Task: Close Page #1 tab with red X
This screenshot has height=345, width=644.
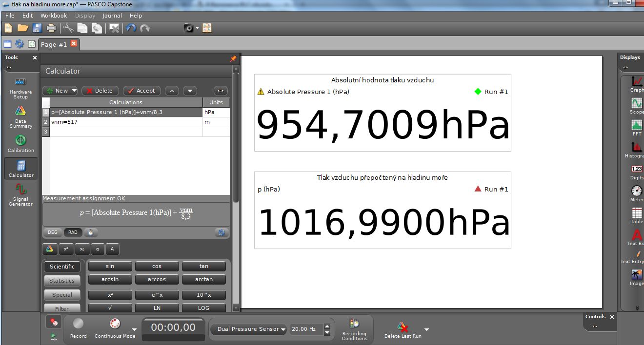Action: [74, 43]
